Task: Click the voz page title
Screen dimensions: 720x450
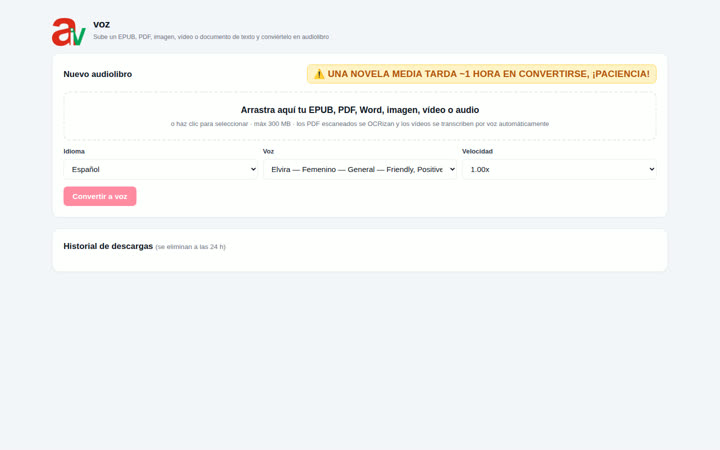Action: pos(101,24)
